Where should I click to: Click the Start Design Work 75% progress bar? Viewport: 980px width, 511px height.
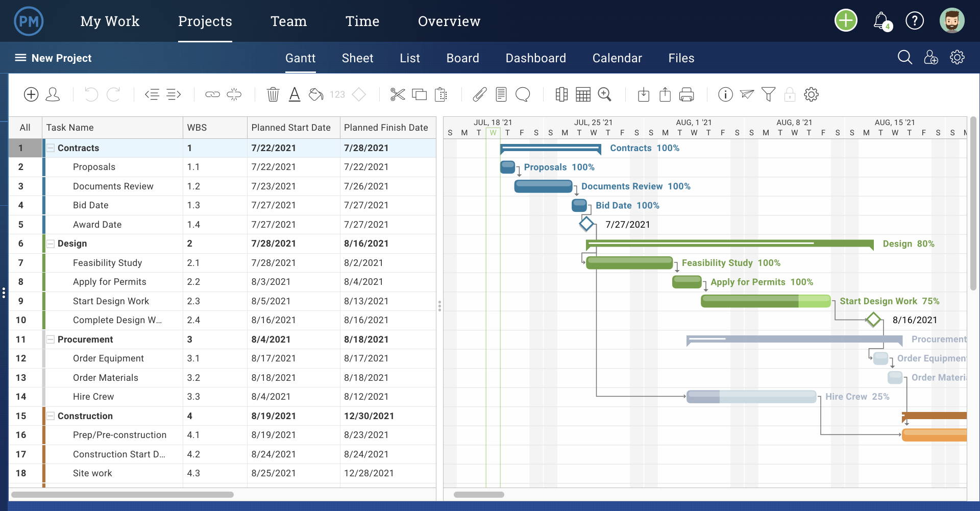click(x=766, y=301)
